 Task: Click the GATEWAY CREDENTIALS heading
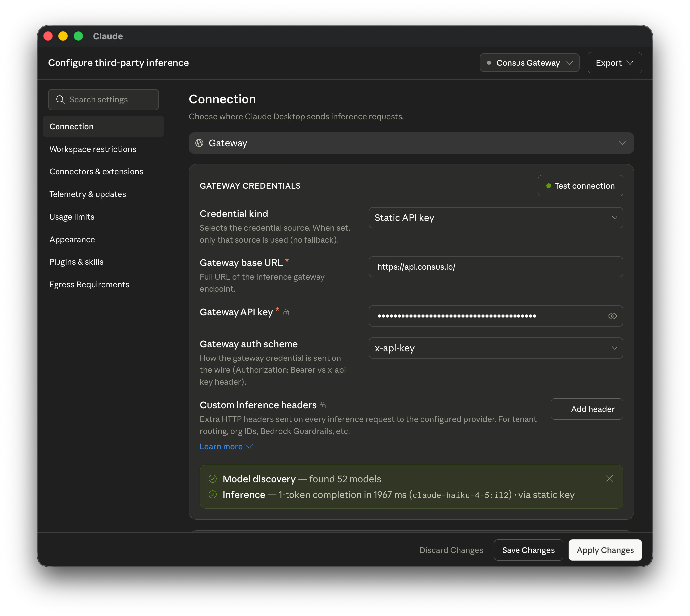[250, 186]
